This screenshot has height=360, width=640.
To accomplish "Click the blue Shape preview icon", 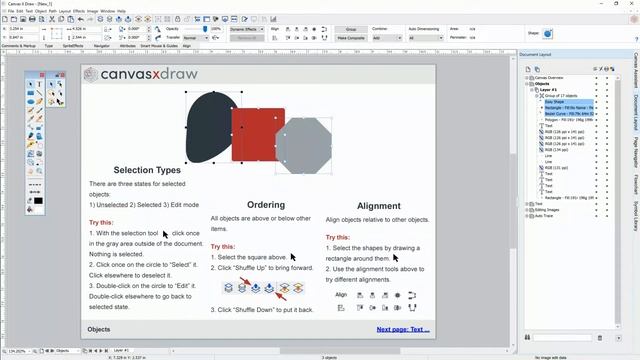I will pos(548,33).
